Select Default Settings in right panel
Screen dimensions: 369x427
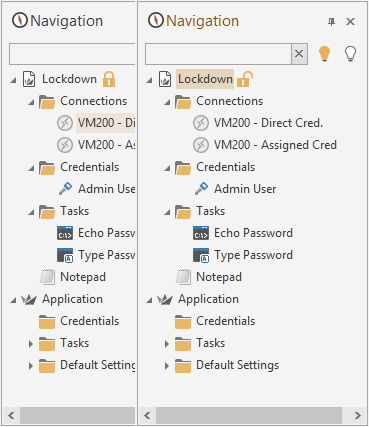237,365
